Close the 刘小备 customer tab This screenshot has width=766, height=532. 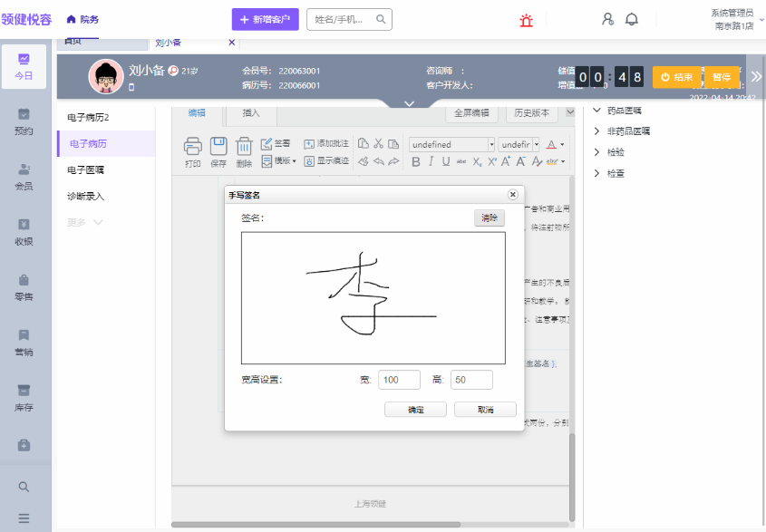point(232,43)
